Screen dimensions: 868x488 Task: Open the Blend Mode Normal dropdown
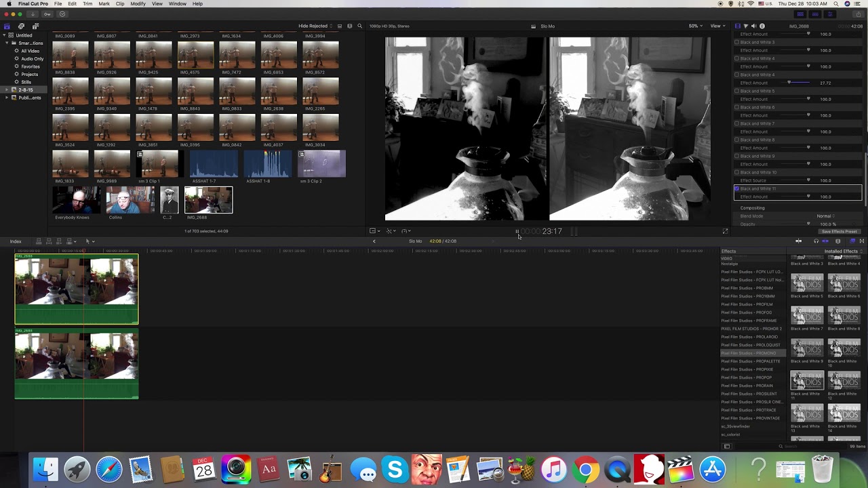pos(825,216)
